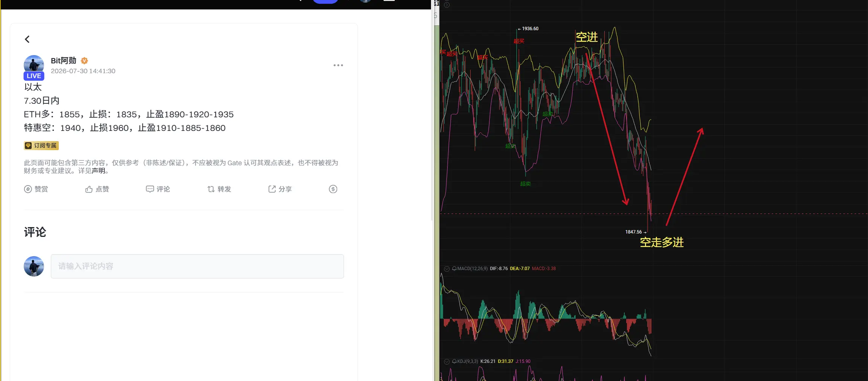The height and width of the screenshot is (381, 868).
Task: Select the 特惠空：1940 strategy line
Action: pos(125,128)
